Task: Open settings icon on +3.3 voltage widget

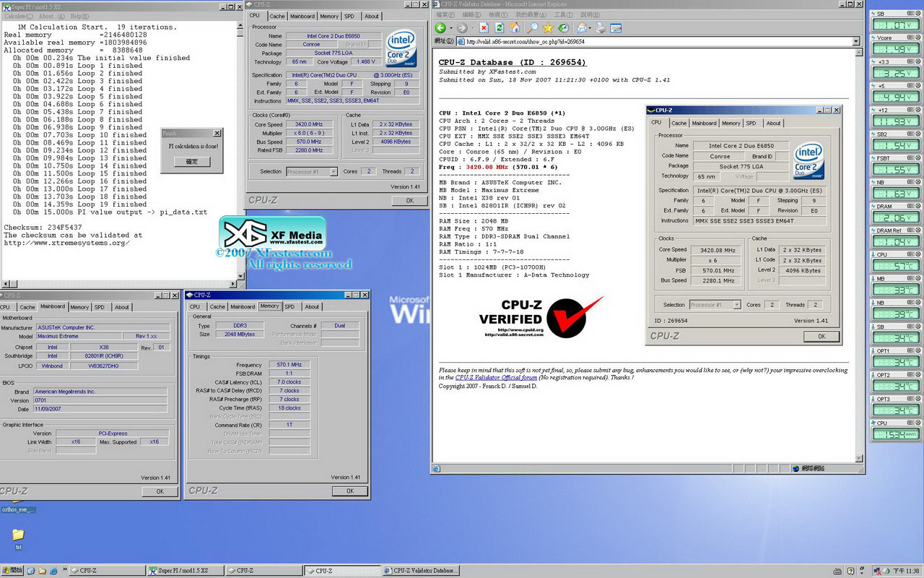Action: click(x=910, y=61)
